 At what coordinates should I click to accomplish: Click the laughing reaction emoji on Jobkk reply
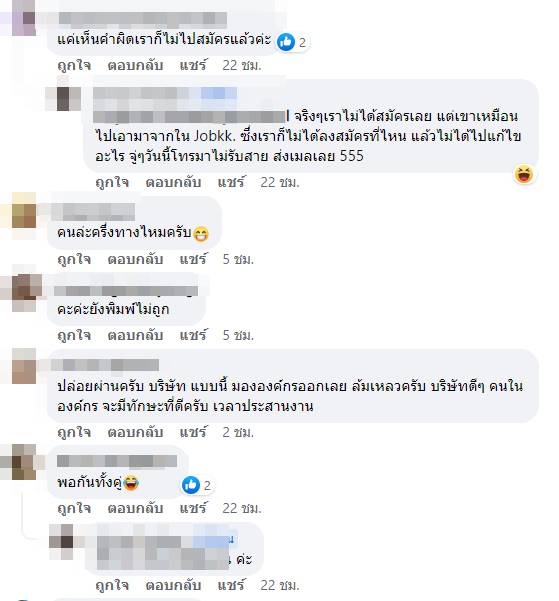click(x=524, y=175)
